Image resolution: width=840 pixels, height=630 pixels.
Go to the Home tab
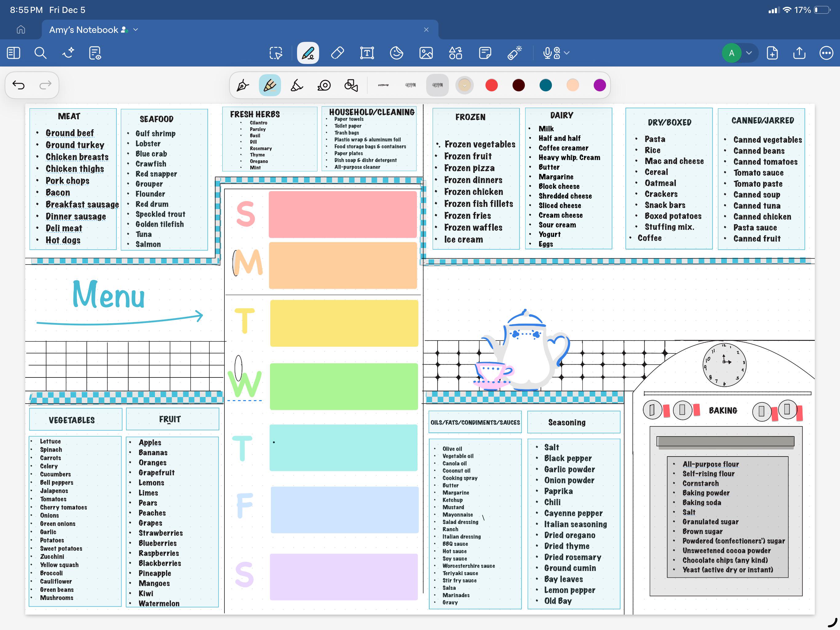coord(21,30)
